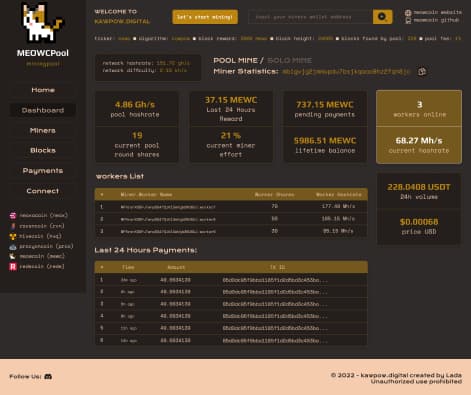Open the meowcoin website globe icon
This screenshot has height=395, width=471.
click(408, 13)
